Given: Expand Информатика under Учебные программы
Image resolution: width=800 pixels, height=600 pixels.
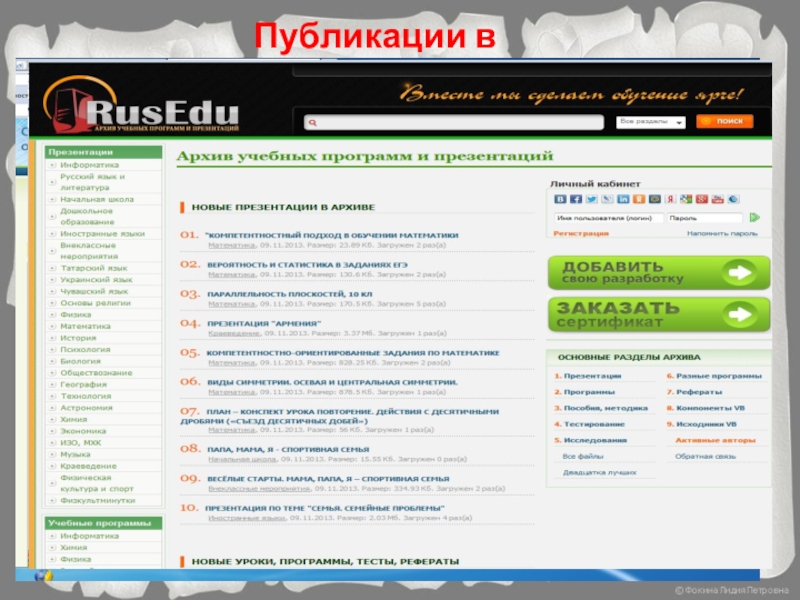Looking at the screenshot, I should tap(52, 536).
